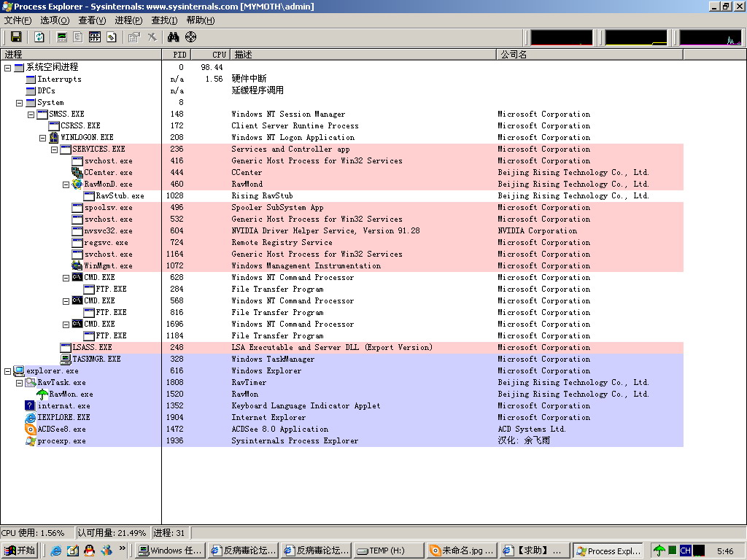Select the spoolsv.exe process row

coord(342,207)
